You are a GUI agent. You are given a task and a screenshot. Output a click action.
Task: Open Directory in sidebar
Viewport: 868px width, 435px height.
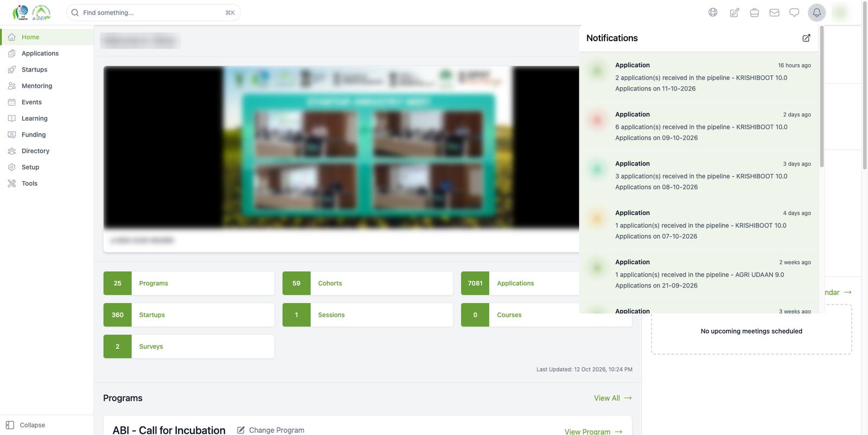(47, 151)
